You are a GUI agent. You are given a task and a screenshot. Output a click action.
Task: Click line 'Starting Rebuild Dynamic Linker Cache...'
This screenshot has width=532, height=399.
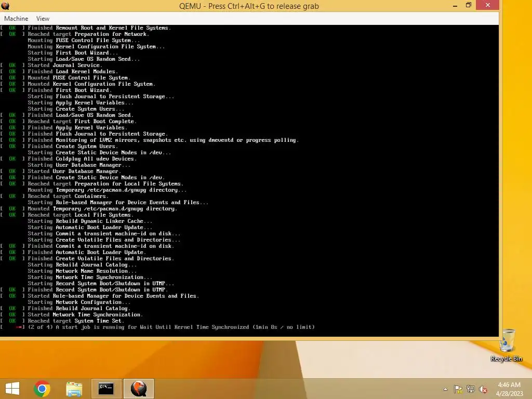click(90, 221)
